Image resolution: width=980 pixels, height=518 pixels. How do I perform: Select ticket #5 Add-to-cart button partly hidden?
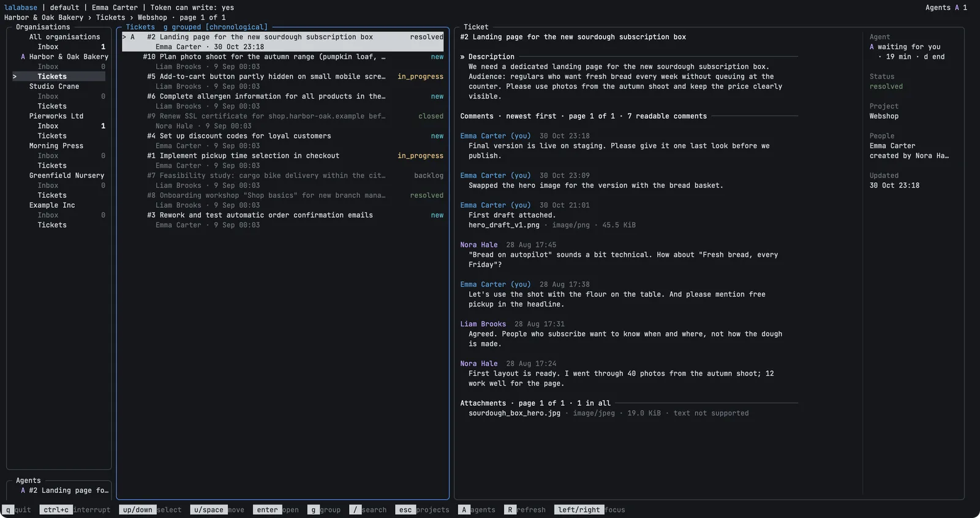click(x=283, y=82)
